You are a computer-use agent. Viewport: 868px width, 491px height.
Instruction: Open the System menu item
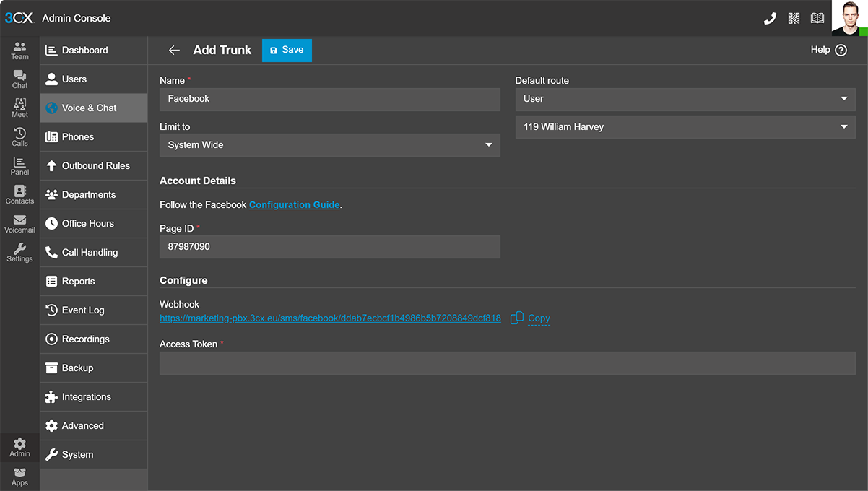(x=94, y=455)
